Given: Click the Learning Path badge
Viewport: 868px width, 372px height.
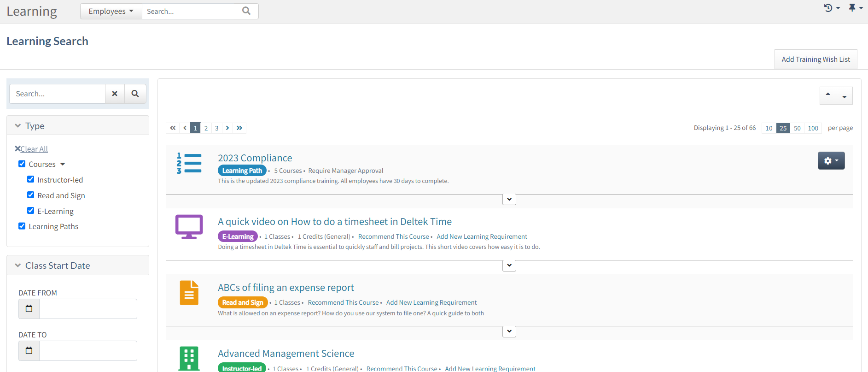Looking at the screenshot, I should coord(242,171).
